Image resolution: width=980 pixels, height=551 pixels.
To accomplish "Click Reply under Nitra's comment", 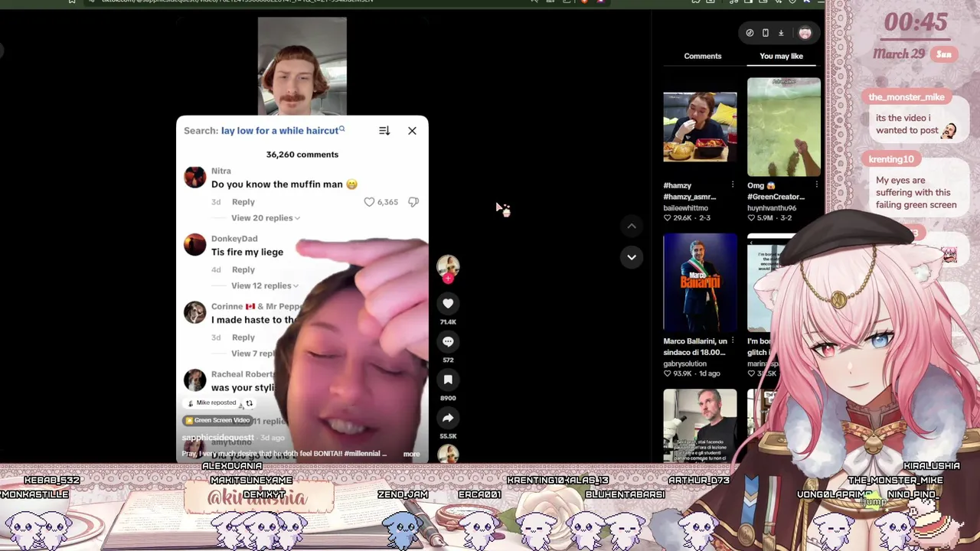I will click(x=243, y=202).
